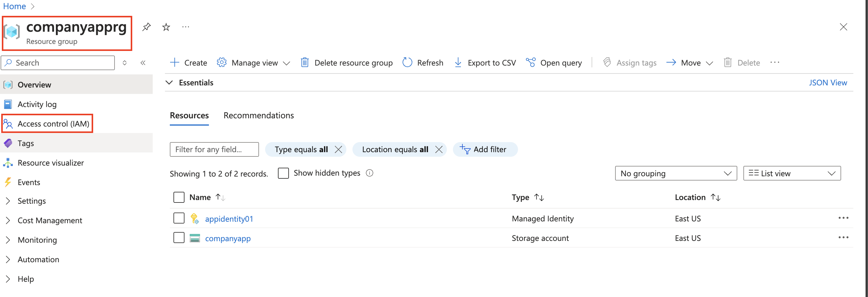Expand the Automation section
Image resolution: width=868 pixels, height=297 pixels.
(76, 260)
